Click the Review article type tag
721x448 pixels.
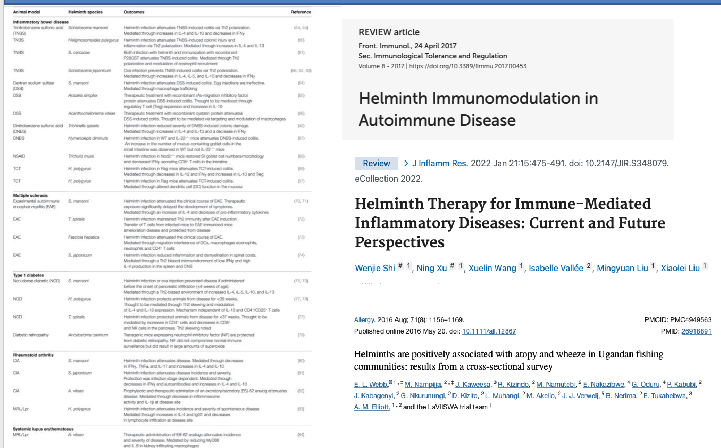pos(376,161)
